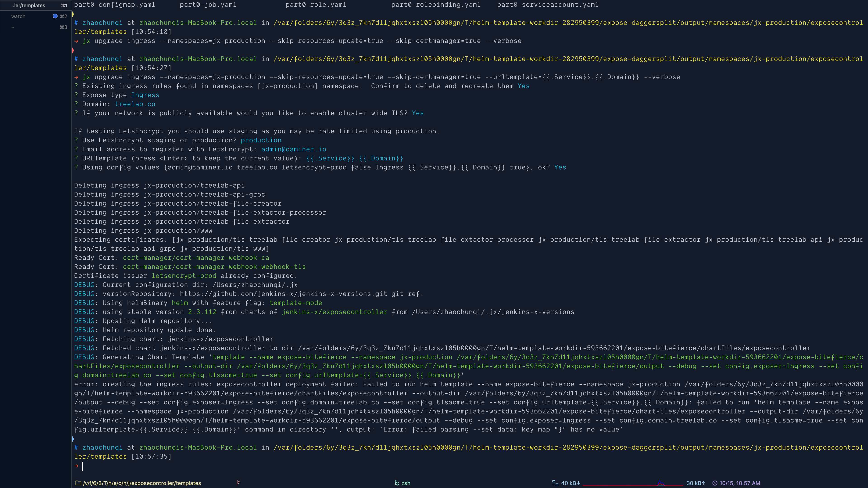Click the 30 kB upload indicator
Image resolution: width=868 pixels, height=488 pixels.
pos(696,483)
